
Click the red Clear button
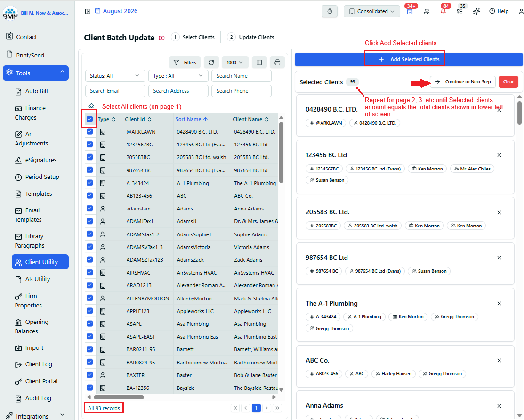[508, 82]
